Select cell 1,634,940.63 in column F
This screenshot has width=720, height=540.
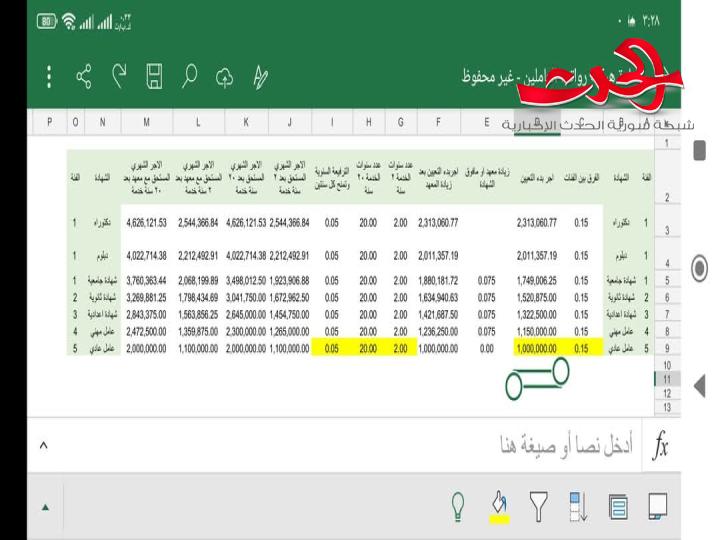(x=438, y=298)
